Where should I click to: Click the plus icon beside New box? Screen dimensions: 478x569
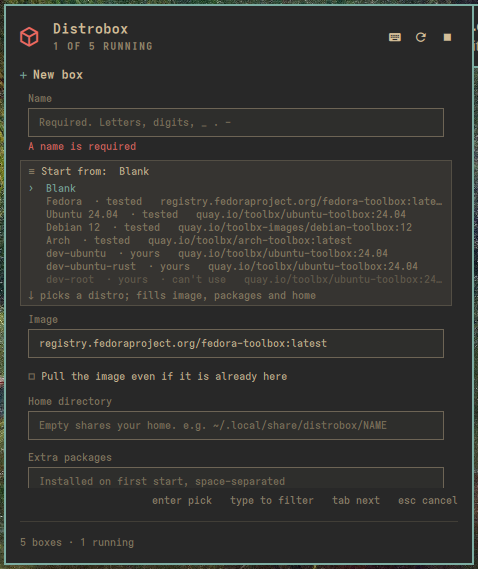(23, 75)
